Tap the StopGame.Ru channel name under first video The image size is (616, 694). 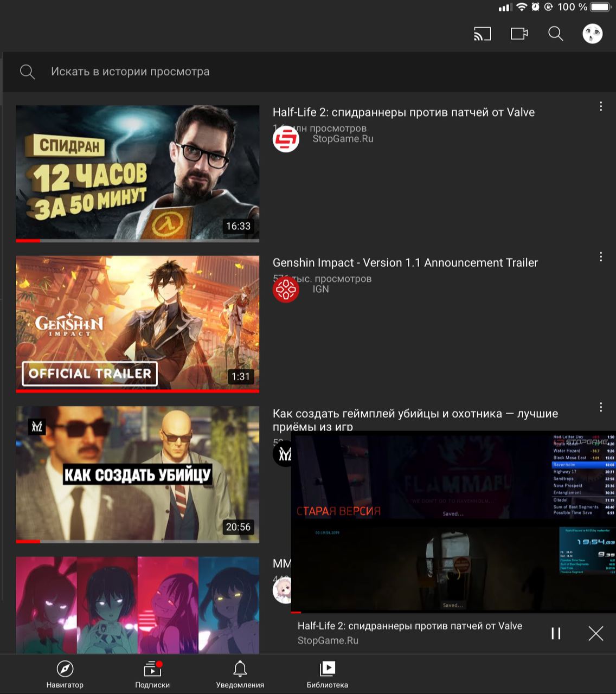coord(343,139)
